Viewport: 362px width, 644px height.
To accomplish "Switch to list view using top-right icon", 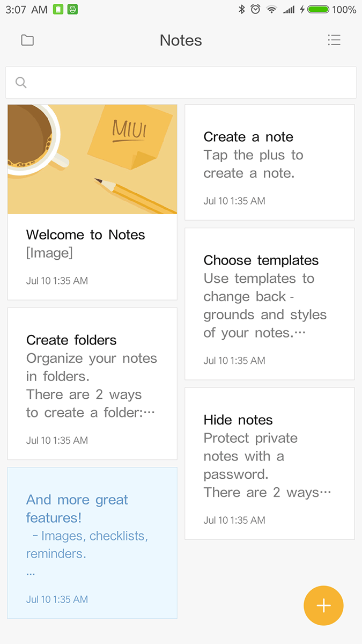I will pyautogui.click(x=334, y=40).
